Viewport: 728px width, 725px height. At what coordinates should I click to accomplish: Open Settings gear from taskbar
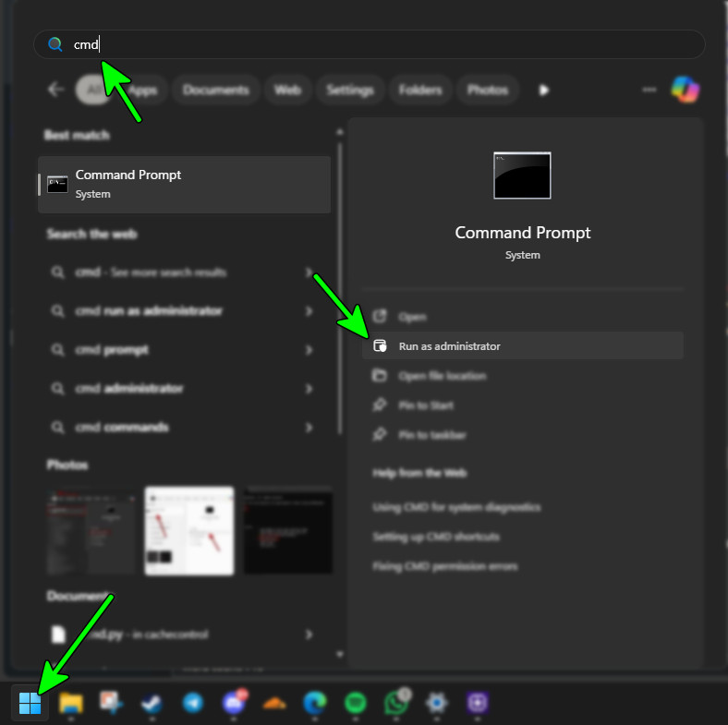click(437, 703)
